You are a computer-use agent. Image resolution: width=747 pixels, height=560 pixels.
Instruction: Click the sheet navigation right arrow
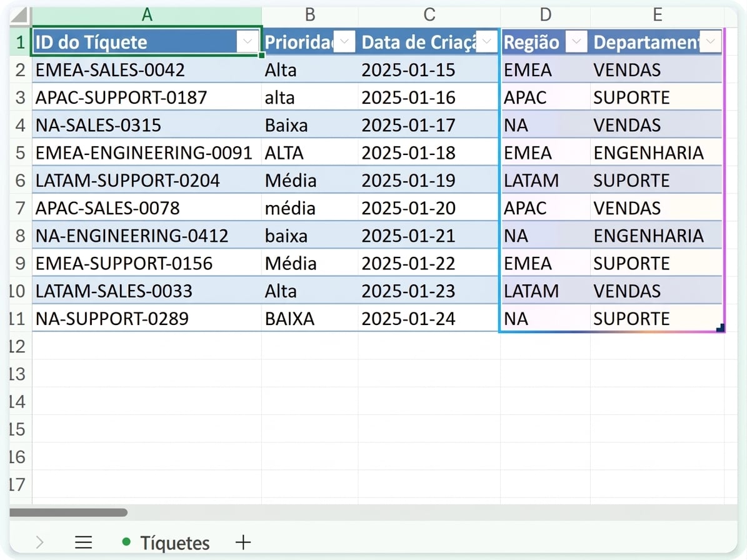pyautogui.click(x=39, y=542)
